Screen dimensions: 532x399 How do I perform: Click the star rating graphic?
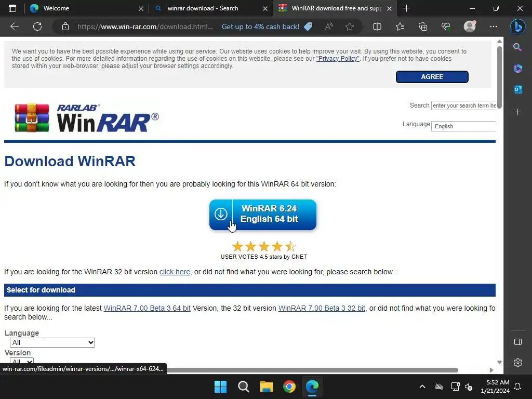(x=263, y=246)
